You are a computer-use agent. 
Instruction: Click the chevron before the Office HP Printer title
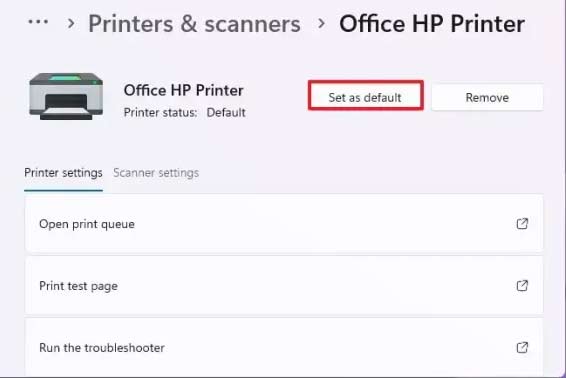click(x=321, y=24)
